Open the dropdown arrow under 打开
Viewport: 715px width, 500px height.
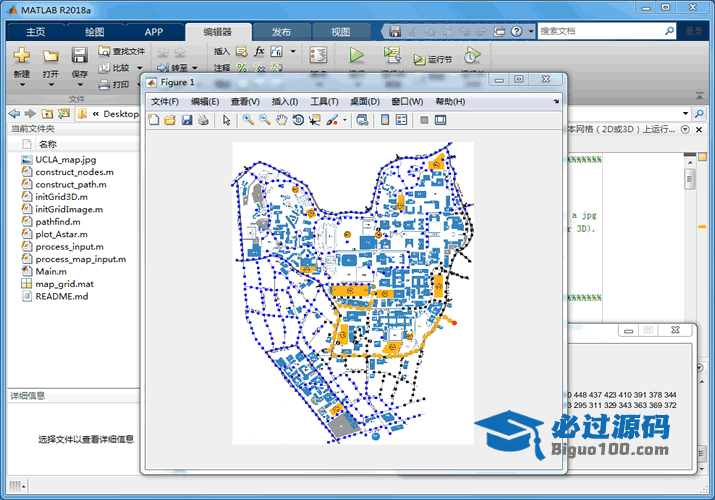point(51,85)
